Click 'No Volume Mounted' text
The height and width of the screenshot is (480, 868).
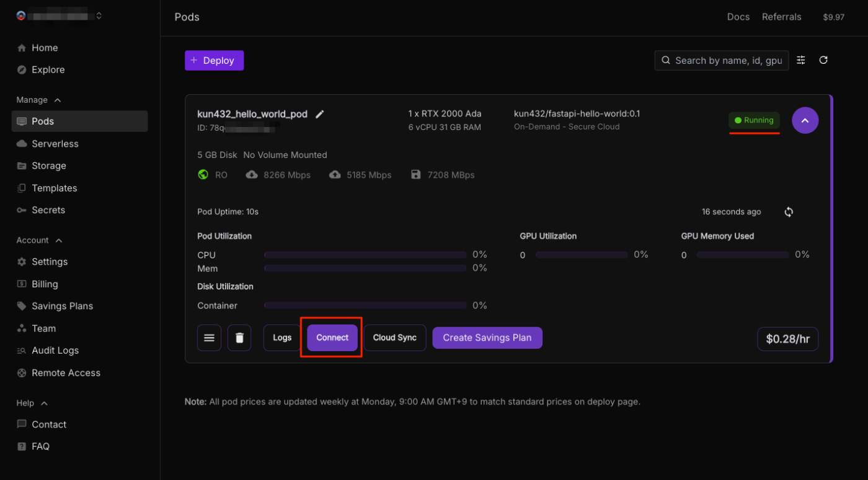point(285,155)
